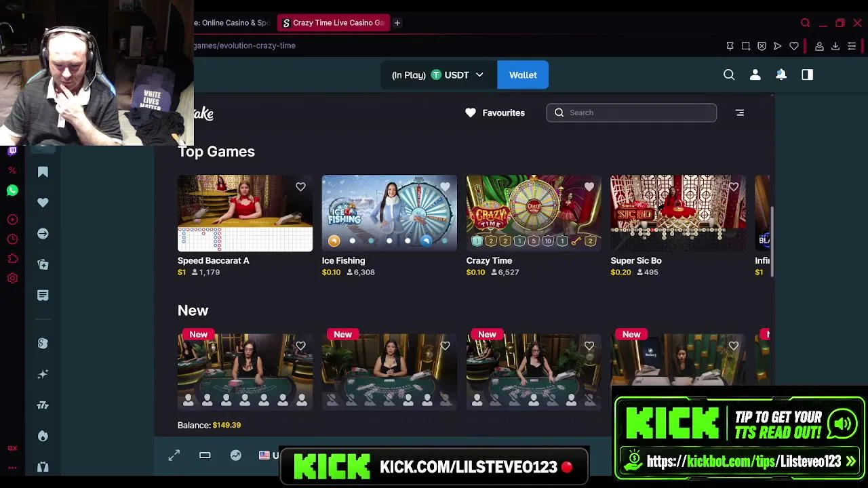This screenshot has height=488, width=868.
Task: Favourite the Crazy Time game
Action: 589,187
